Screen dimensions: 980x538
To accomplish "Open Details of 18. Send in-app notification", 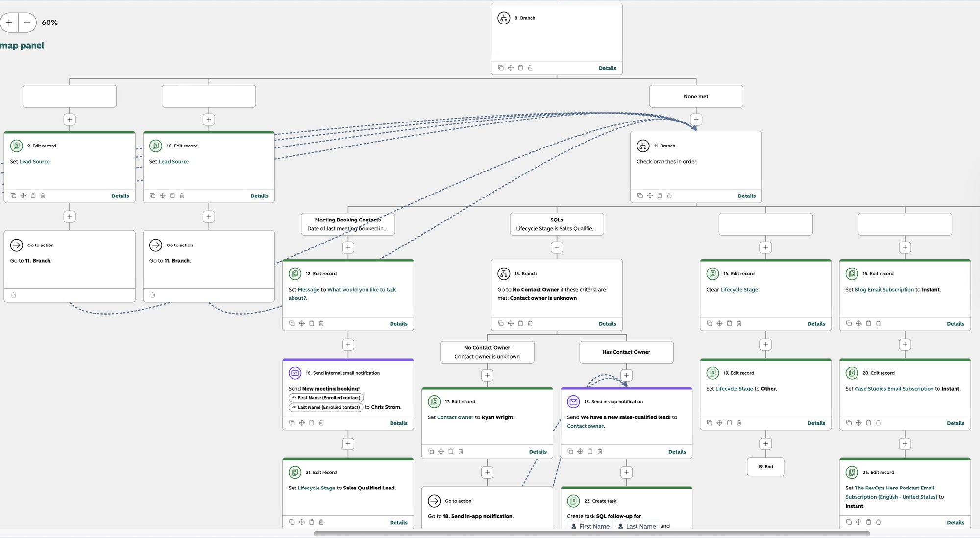I will pos(677,452).
